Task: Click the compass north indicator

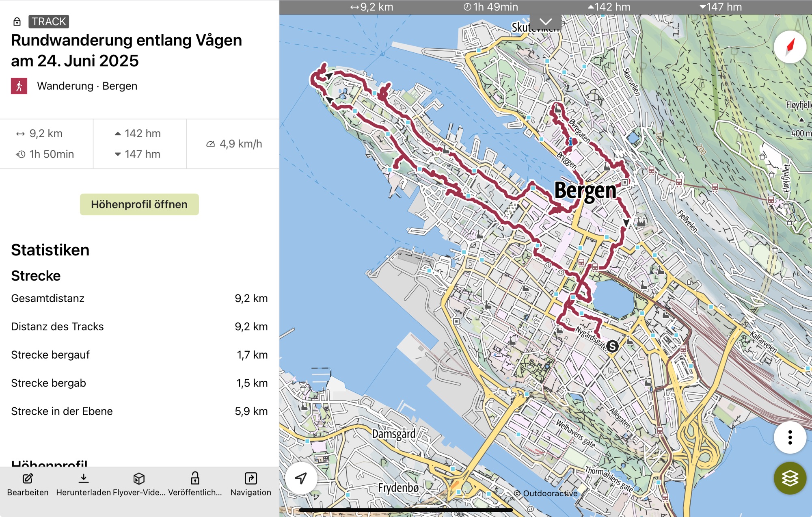Action: pos(790,47)
